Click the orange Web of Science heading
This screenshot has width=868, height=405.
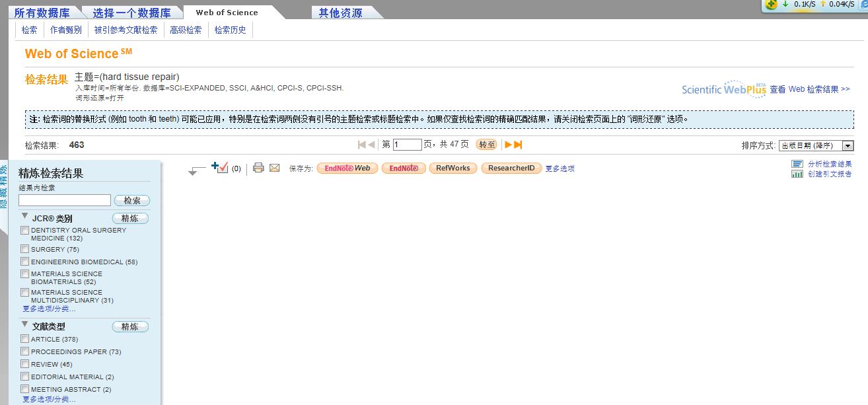point(78,53)
